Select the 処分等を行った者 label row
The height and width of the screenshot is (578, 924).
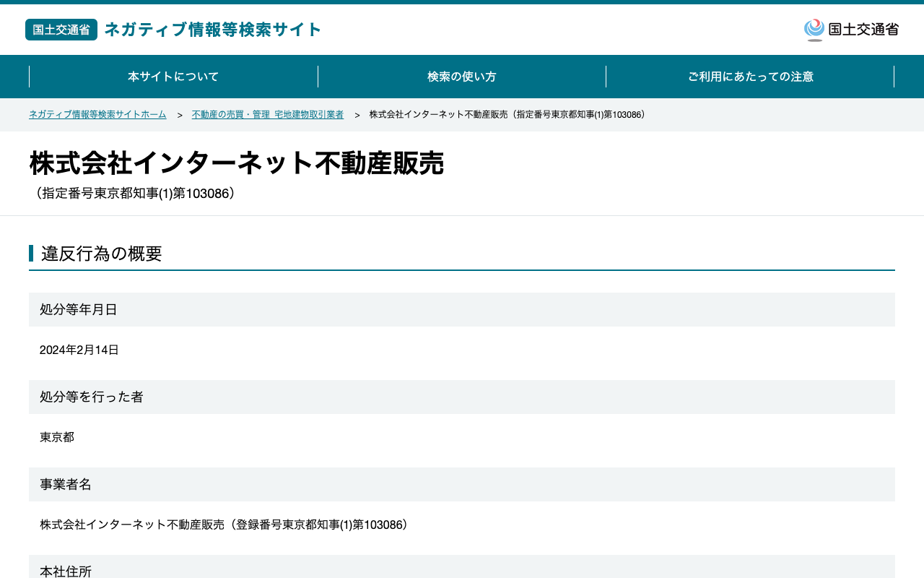pos(462,397)
